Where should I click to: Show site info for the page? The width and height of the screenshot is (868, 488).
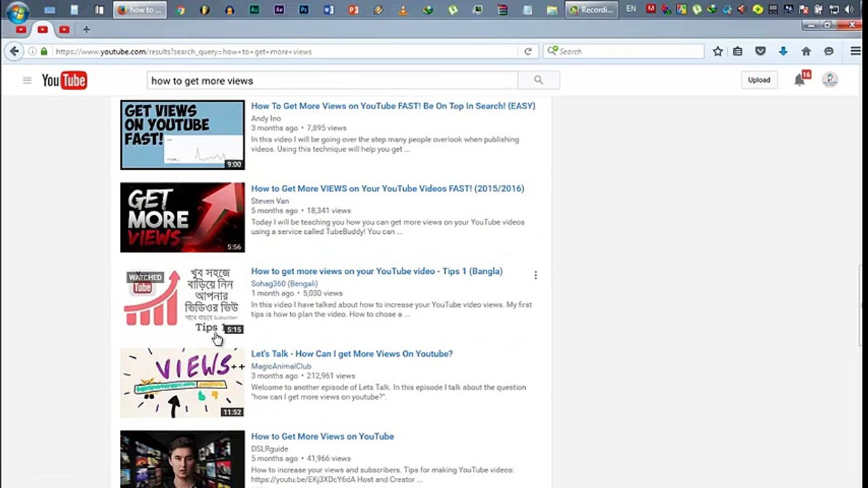(32, 52)
